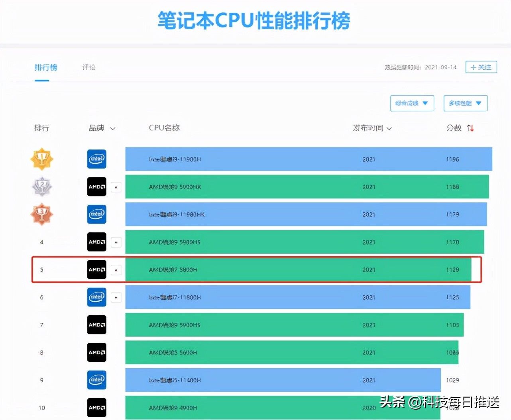Toggle score sort order arrows next to 分数
The image size is (511, 420).
[470, 128]
